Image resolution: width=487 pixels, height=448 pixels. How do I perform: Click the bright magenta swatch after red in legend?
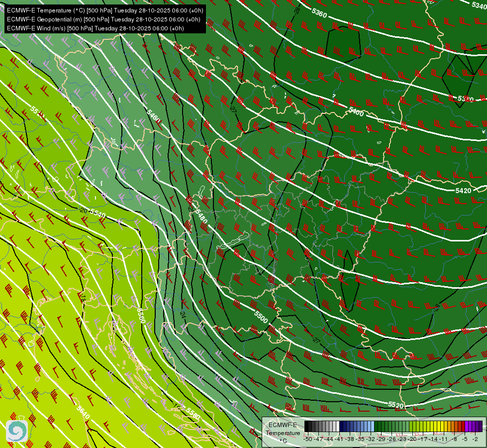467,426
